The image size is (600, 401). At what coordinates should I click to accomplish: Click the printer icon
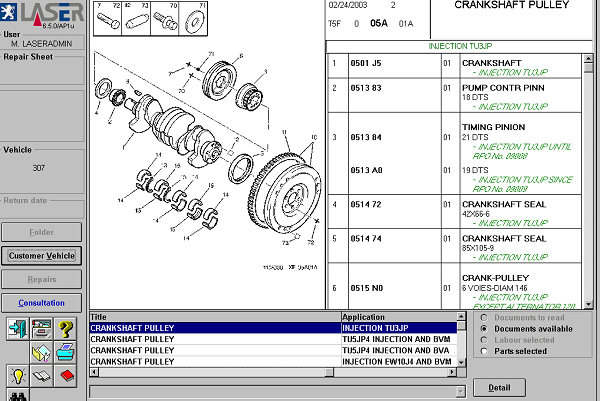point(65,352)
